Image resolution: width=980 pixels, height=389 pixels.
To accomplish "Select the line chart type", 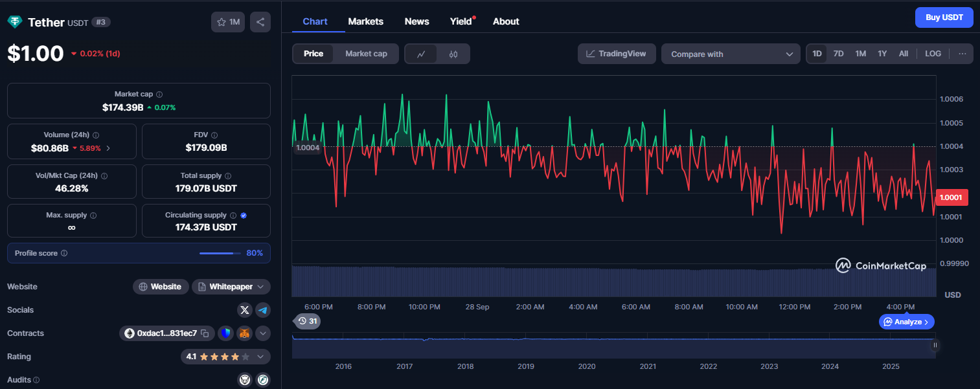I will click(421, 54).
